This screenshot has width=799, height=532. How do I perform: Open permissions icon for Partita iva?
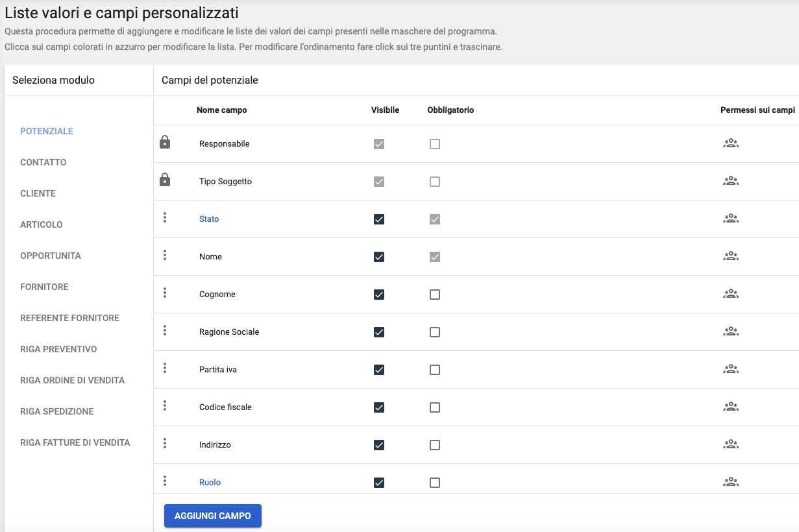731,369
